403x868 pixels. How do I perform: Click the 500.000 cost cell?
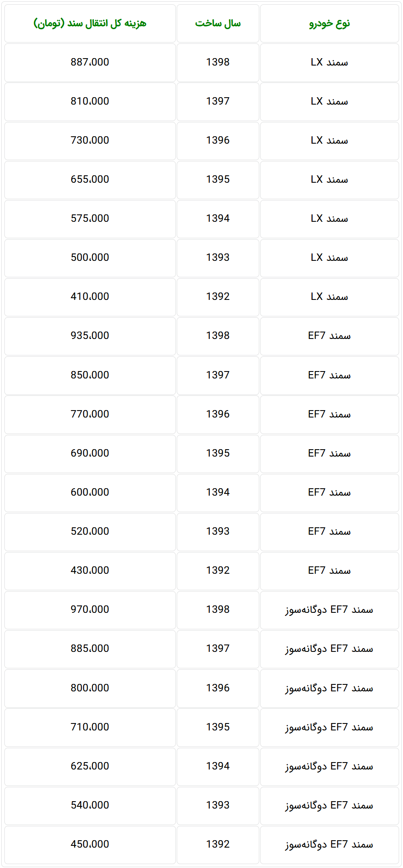click(90, 257)
